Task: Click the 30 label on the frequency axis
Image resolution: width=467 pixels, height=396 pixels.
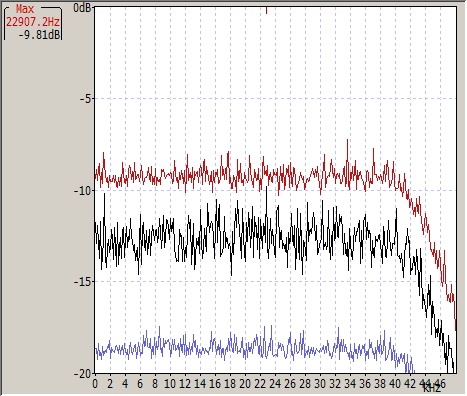Action: pos(320,384)
